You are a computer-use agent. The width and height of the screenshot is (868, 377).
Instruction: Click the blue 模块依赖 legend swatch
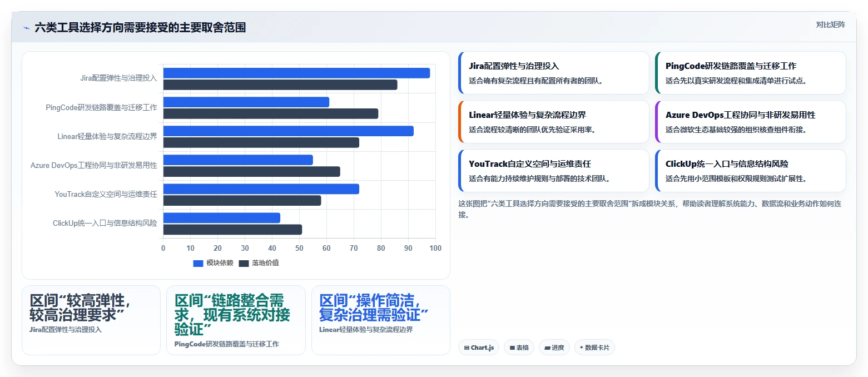pyautogui.click(x=198, y=263)
